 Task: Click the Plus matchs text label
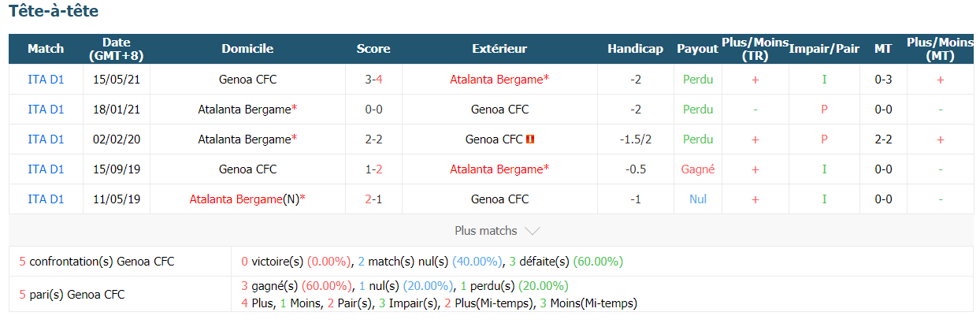click(x=486, y=231)
